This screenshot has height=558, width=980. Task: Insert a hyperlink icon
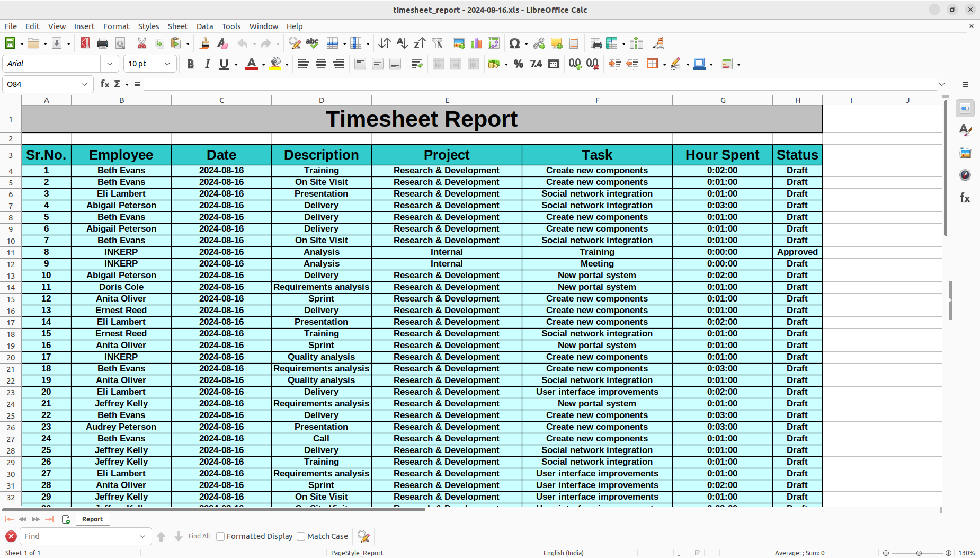point(539,43)
